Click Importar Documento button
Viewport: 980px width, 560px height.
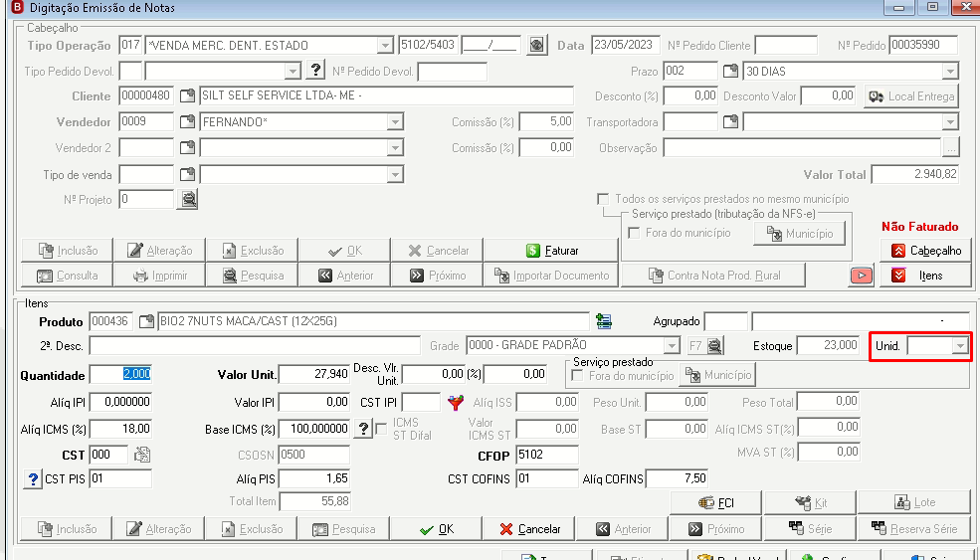(x=550, y=276)
